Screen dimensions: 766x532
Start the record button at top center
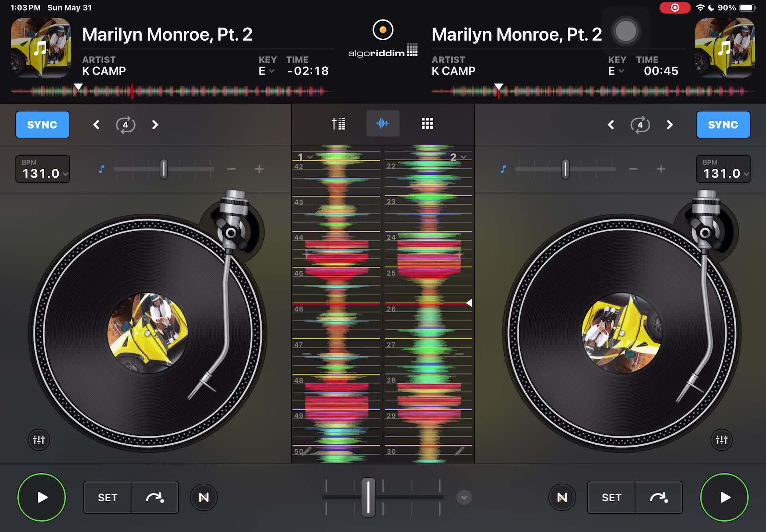[x=383, y=30]
